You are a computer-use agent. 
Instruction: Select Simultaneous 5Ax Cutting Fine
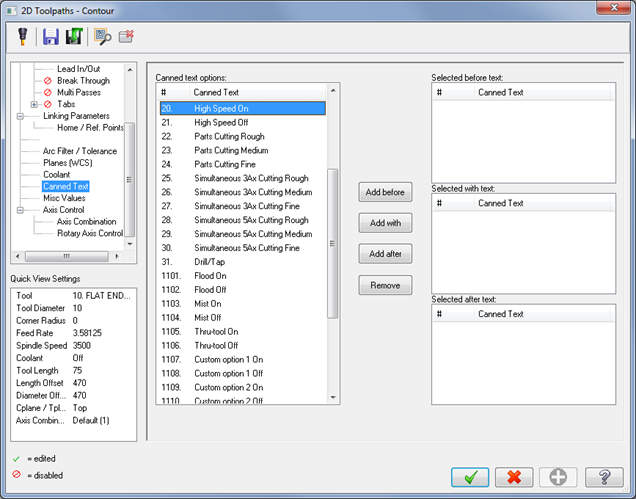(x=243, y=248)
